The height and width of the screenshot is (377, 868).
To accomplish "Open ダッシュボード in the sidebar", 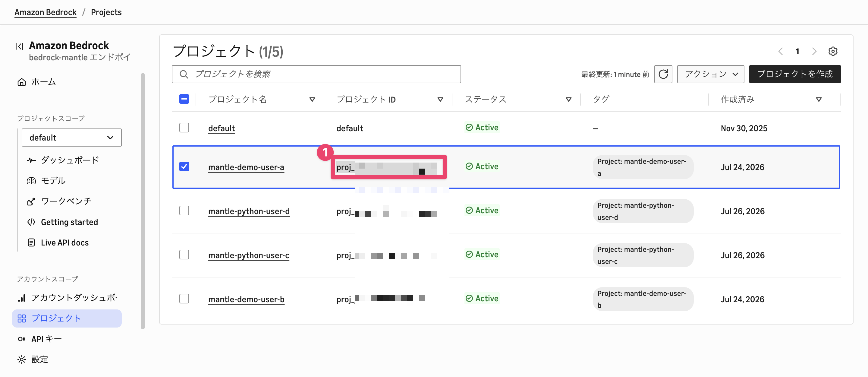I will [x=70, y=160].
